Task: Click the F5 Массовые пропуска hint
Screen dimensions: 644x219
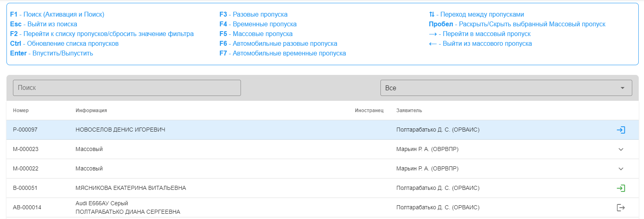Action: click(x=256, y=34)
